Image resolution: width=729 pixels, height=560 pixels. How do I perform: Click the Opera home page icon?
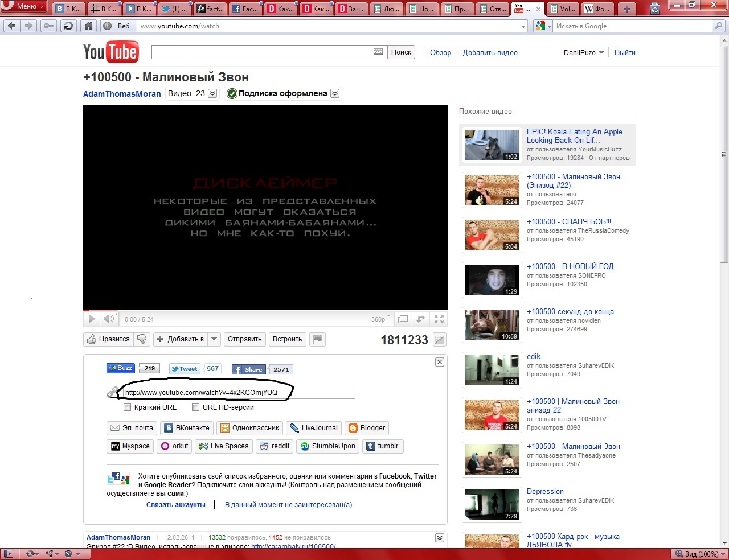coord(88,26)
